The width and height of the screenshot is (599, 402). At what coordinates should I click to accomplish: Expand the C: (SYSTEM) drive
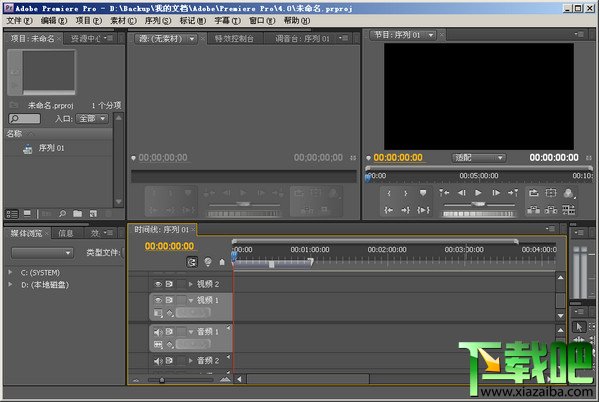click(10, 272)
